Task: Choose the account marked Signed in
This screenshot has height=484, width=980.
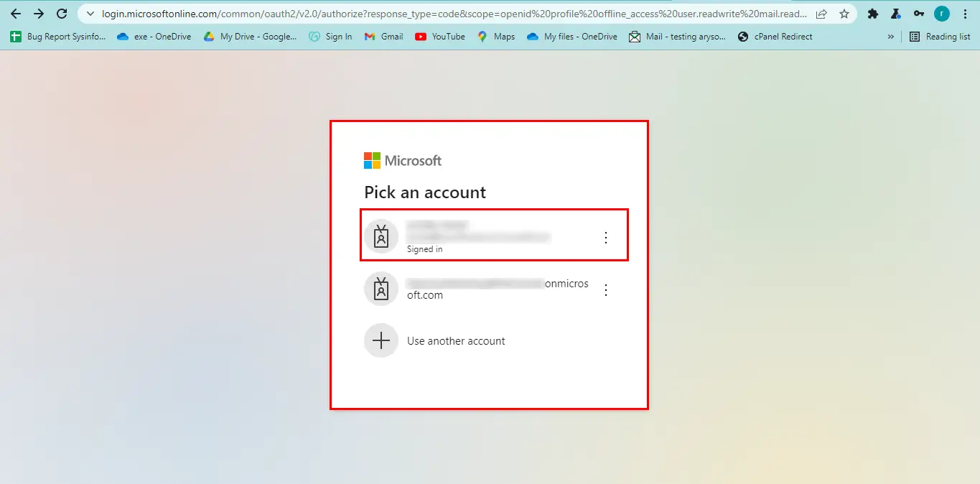Action: click(x=495, y=235)
